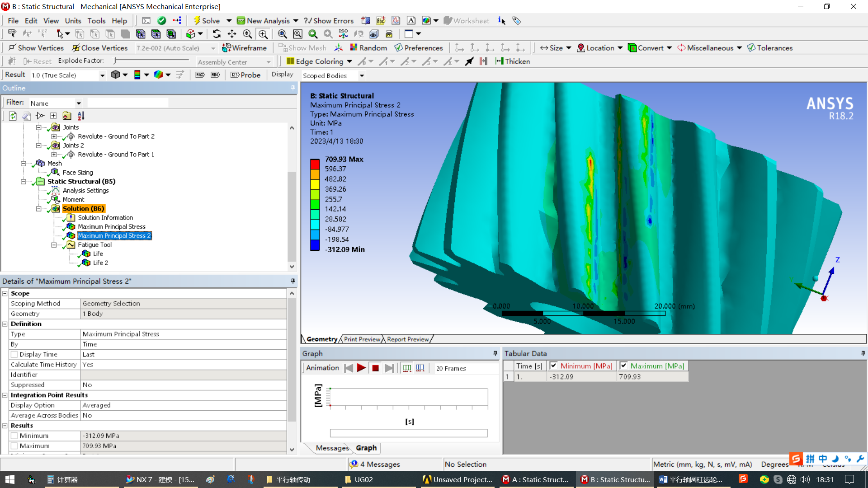Viewport: 868px width, 488px height.
Task: Select the Edge selection filter icon
Action: (x=95, y=34)
